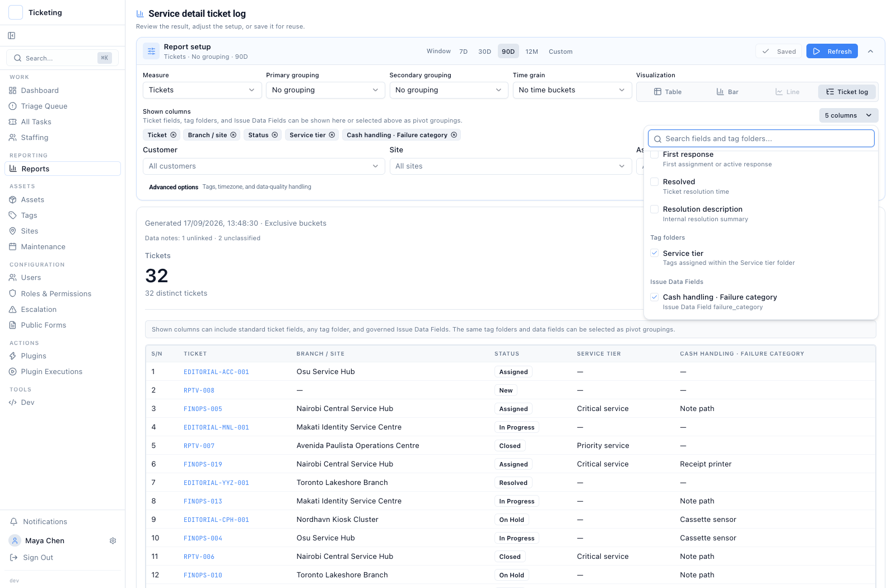Screen dimensions: 896x588
Task: Open user settings gear beside Maya Chen
Action: click(x=113, y=541)
